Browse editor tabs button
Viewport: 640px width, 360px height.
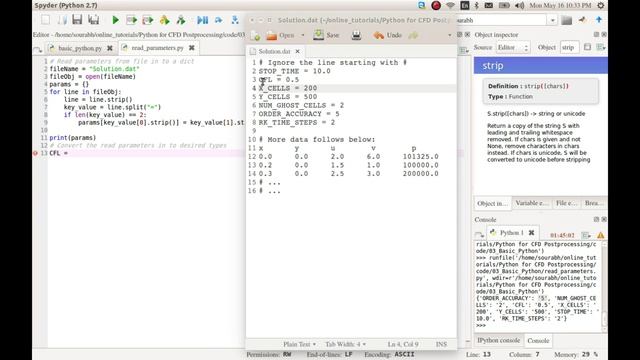(38, 50)
